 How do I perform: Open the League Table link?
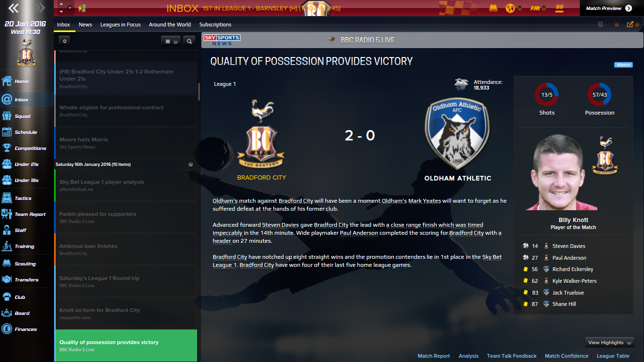[x=613, y=356]
